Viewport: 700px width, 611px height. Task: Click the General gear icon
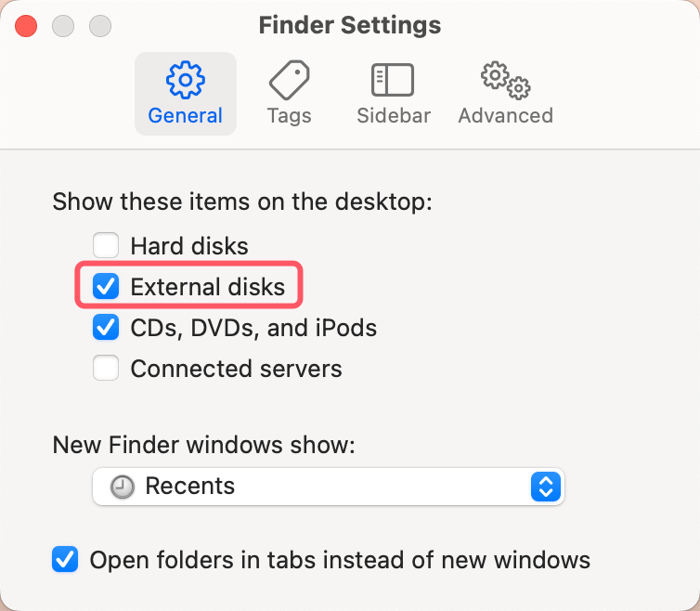[x=185, y=81]
